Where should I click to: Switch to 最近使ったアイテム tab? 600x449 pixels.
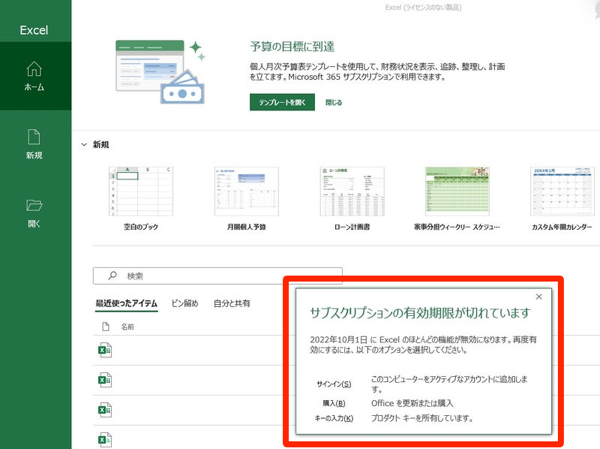[x=126, y=303]
